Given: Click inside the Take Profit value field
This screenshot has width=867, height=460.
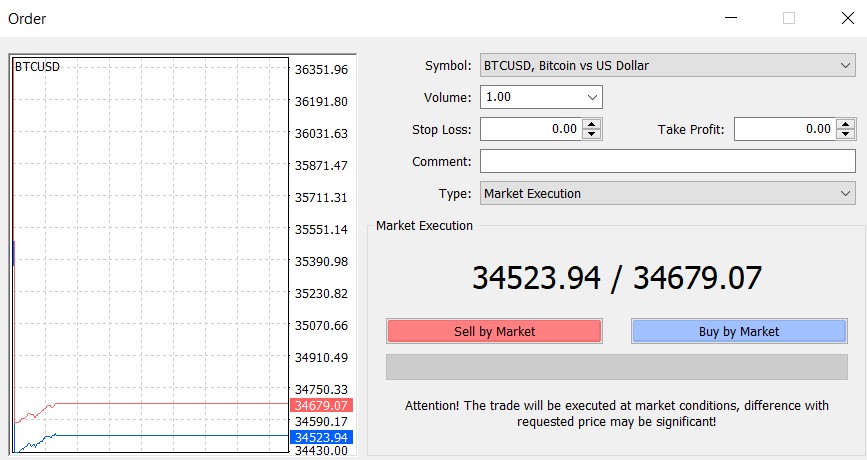Looking at the screenshot, I should (x=784, y=129).
